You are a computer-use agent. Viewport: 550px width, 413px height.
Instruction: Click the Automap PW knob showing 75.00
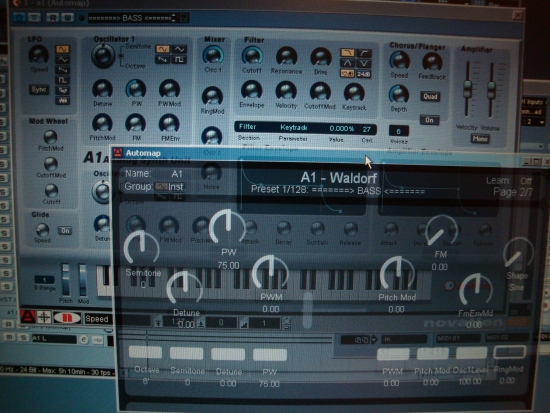point(227,226)
